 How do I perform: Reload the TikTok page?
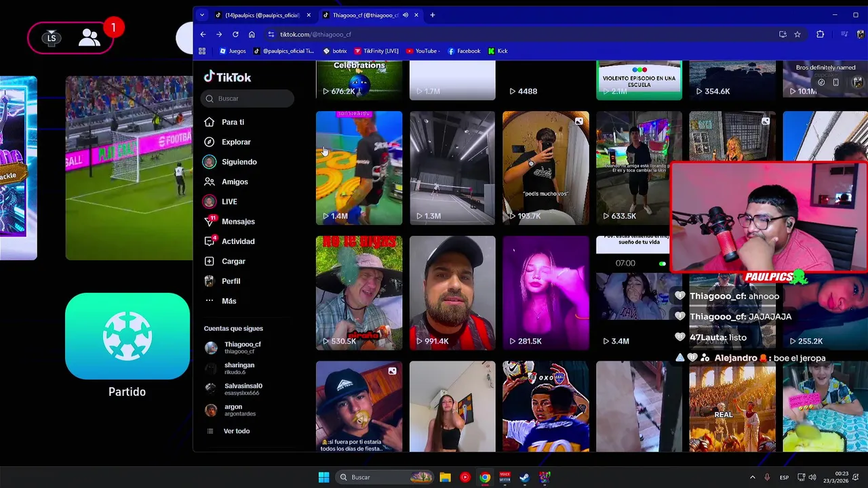235,35
